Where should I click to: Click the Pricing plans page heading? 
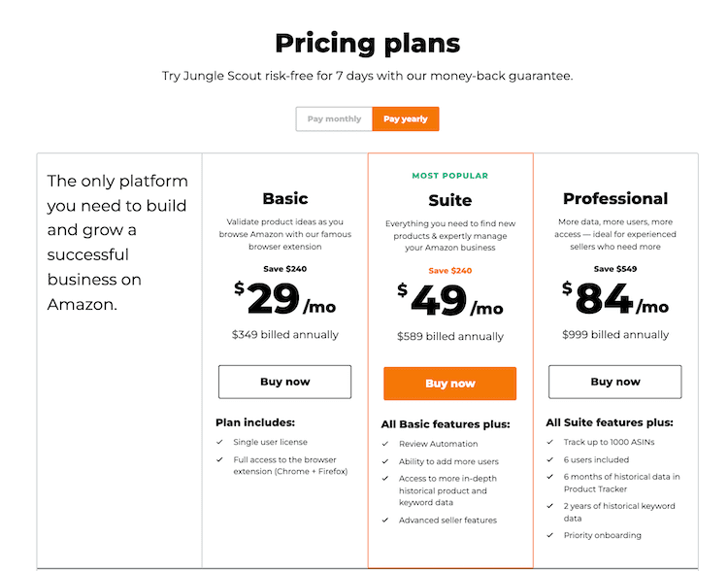tap(367, 43)
